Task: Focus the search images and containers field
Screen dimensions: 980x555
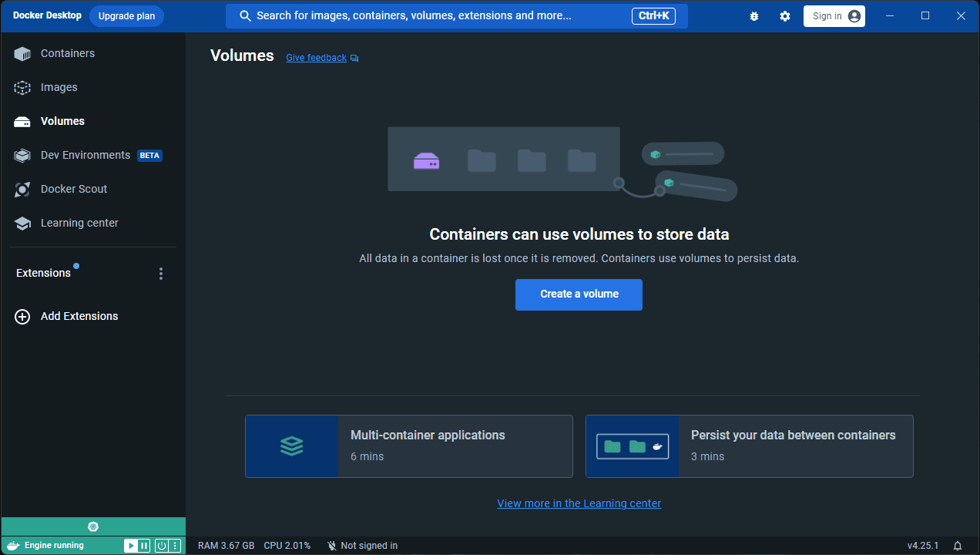Action: [457, 16]
